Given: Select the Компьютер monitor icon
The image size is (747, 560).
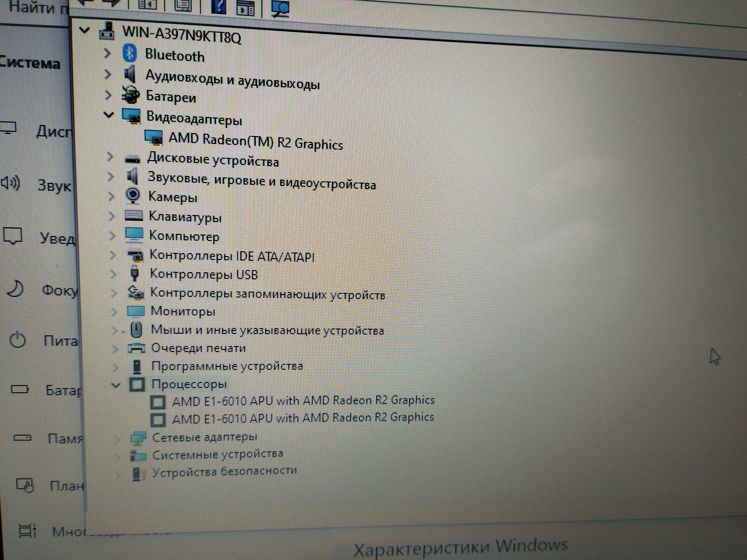Looking at the screenshot, I should [134, 235].
